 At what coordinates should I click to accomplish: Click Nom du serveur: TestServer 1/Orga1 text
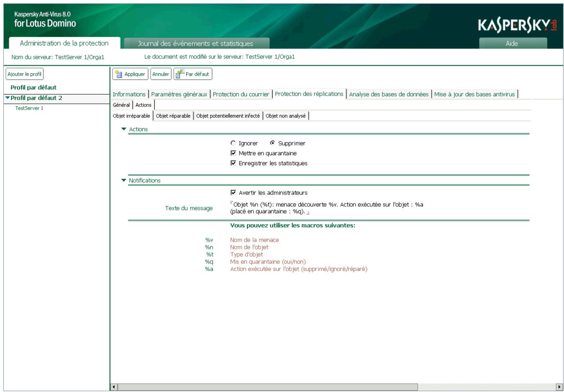click(58, 57)
